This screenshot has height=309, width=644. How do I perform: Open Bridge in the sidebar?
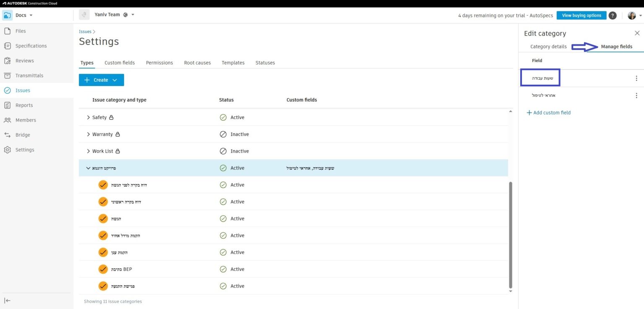click(x=23, y=135)
